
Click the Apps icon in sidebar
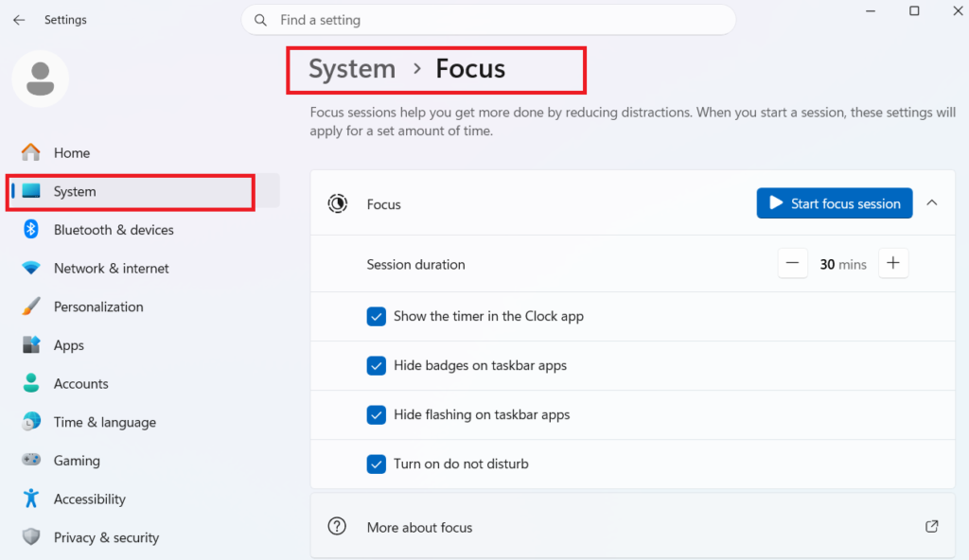coord(31,345)
